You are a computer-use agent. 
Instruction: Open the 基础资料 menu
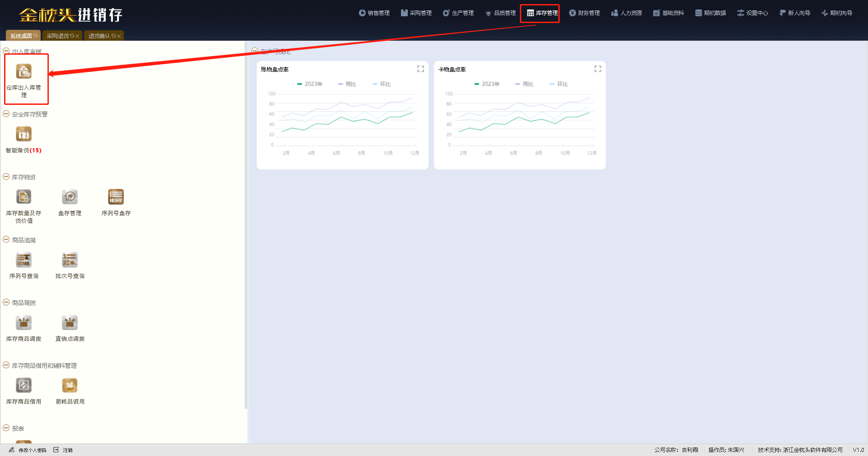click(669, 13)
